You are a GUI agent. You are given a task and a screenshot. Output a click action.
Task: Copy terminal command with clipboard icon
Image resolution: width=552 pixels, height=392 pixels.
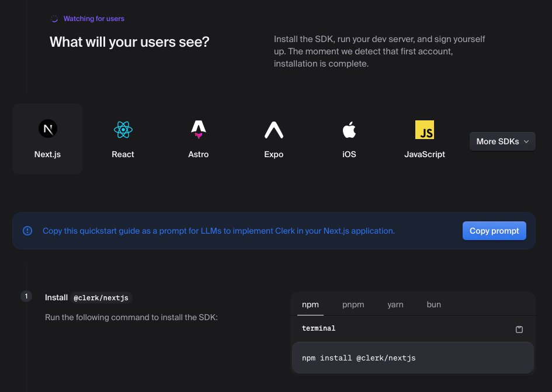point(519,329)
